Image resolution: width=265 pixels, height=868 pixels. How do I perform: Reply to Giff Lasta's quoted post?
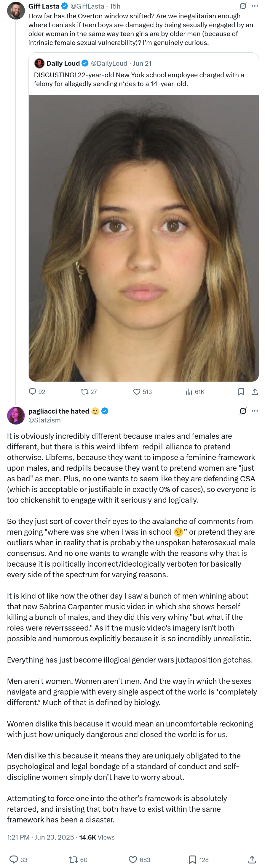coord(33,392)
